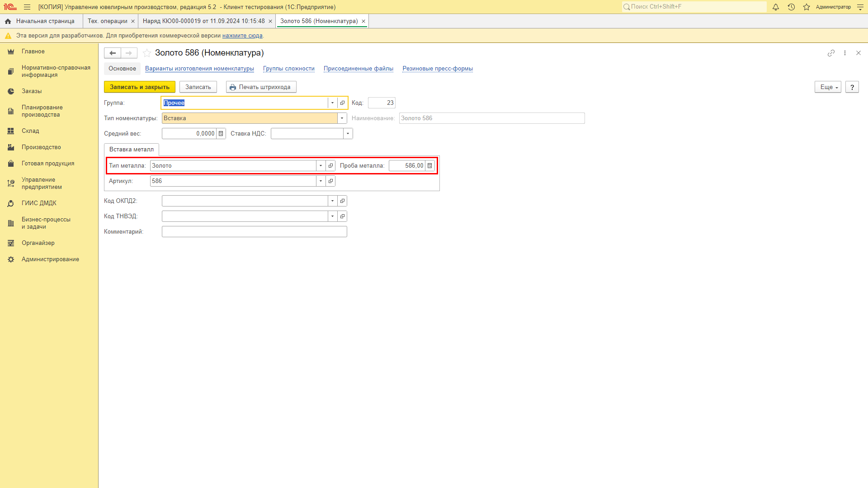Open help with the ? button
The image size is (868, 488).
[852, 87]
